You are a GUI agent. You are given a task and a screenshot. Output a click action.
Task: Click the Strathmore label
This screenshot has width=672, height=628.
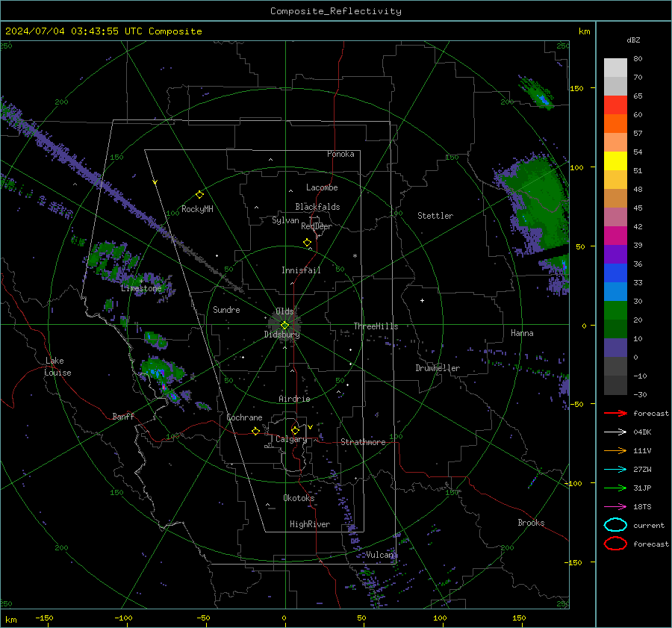coord(363,442)
